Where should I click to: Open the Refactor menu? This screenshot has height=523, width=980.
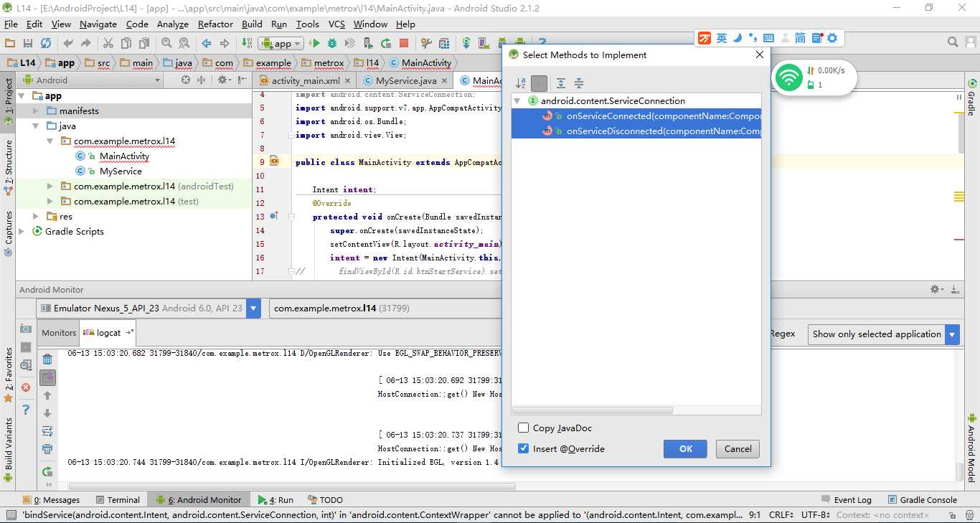coord(215,24)
